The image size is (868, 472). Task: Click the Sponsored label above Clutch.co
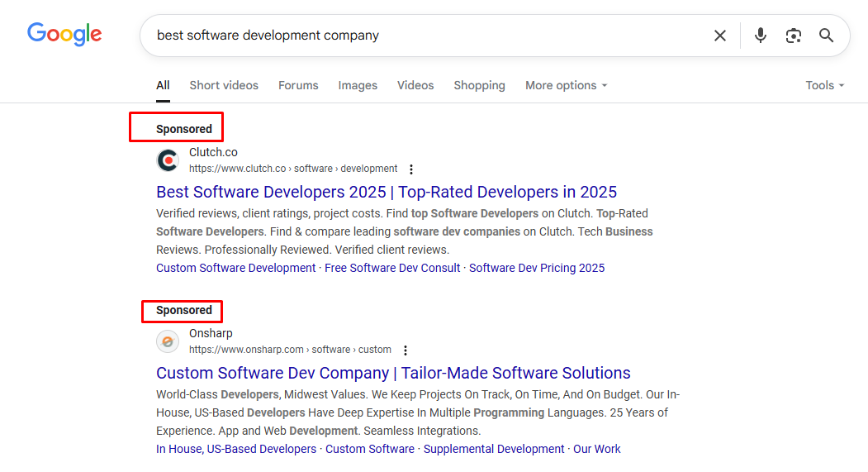pyautogui.click(x=184, y=129)
